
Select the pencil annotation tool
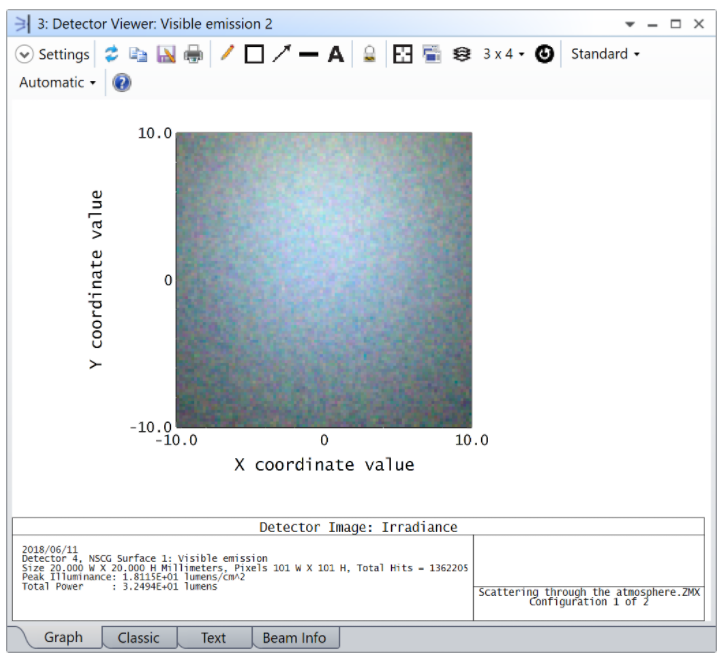pyautogui.click(x=227, y=54)
